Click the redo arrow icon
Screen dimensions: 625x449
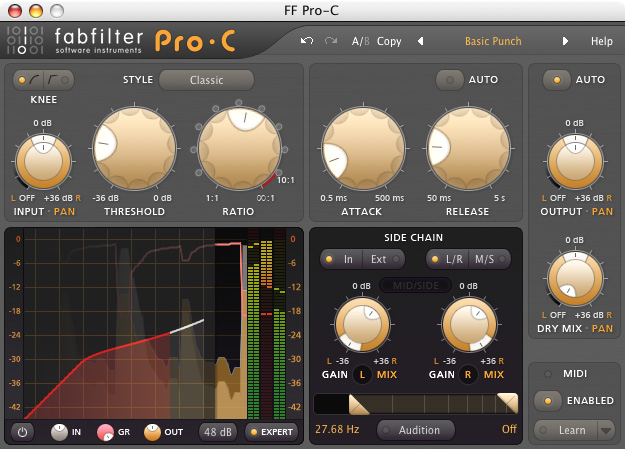click(x=330, y=41)
